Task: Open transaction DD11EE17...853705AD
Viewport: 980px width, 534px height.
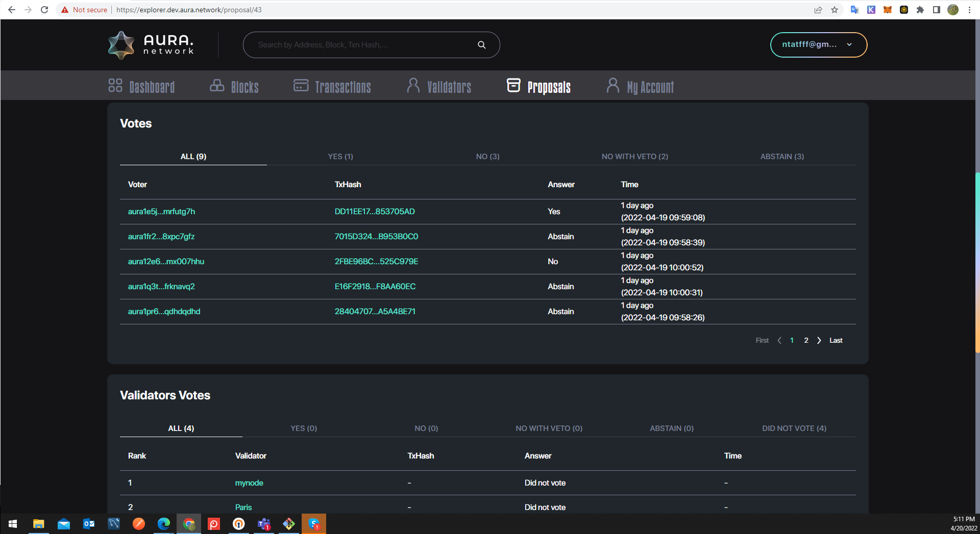Action: tap(375, 212)
